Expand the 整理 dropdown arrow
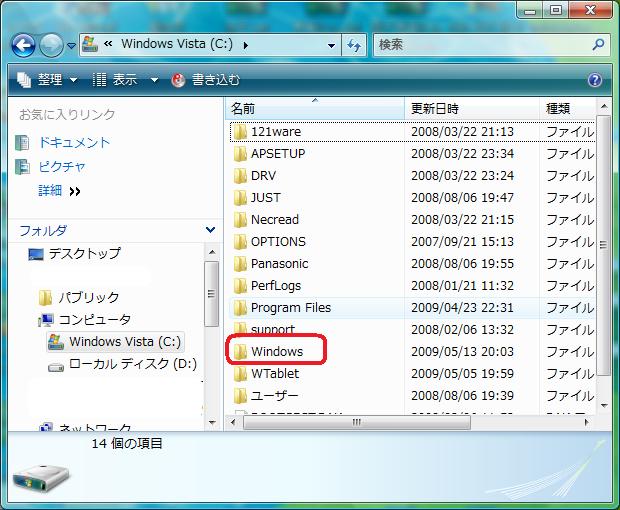The width and height of the screenshot is (620, 510). pos(73,80)
